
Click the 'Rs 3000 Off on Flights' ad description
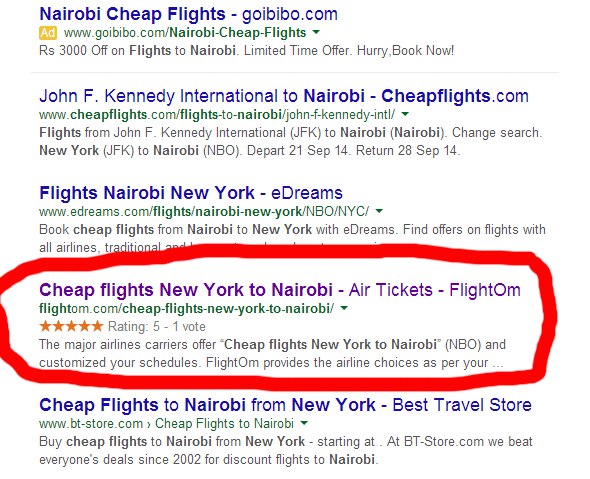[x=246, y=50]
